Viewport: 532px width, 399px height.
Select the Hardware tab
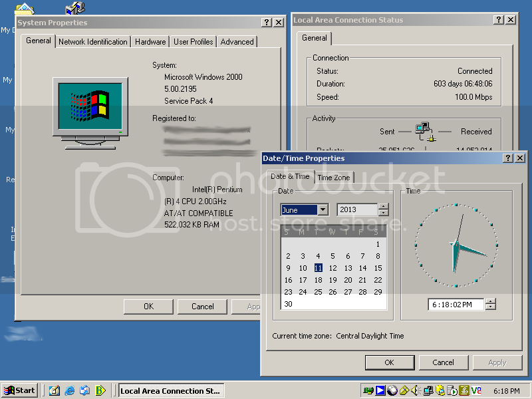pos(150,42)
